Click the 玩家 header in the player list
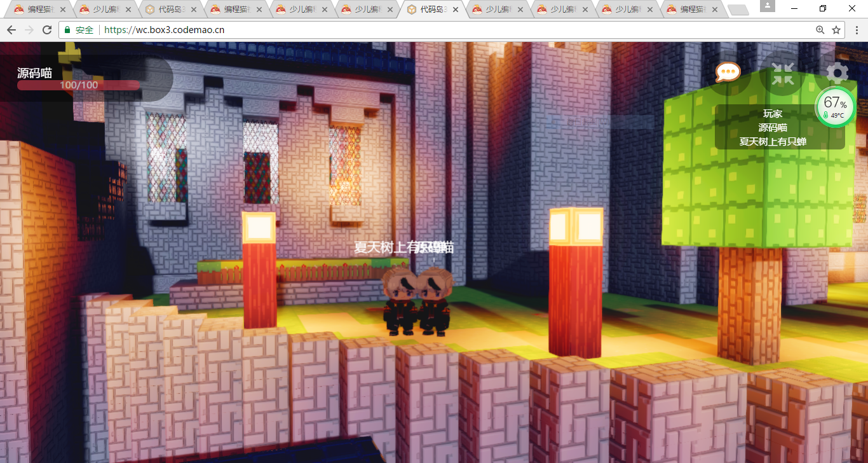Viewport: 868px width, 463px height. click(773, 114)
